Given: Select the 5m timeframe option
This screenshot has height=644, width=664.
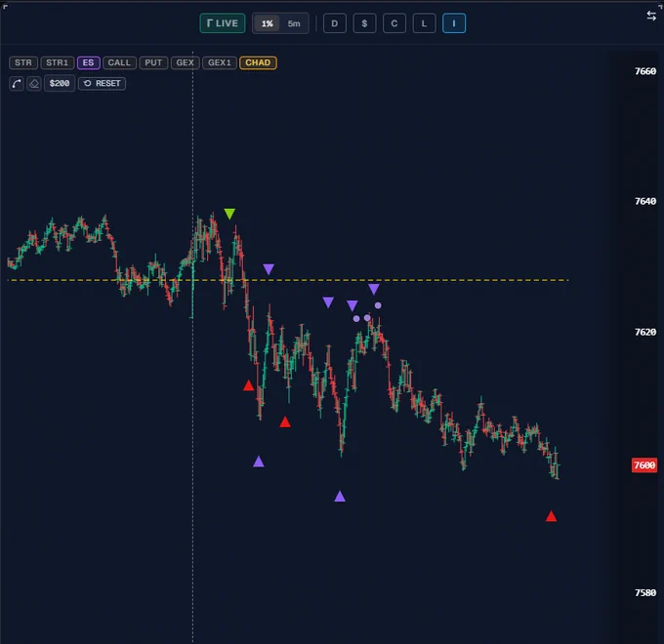Looking at the screenshot, I should tap(294, 23).
